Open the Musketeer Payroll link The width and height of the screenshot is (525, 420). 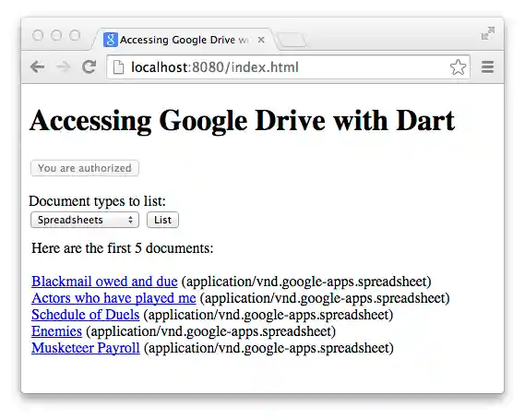coord(86,348)
